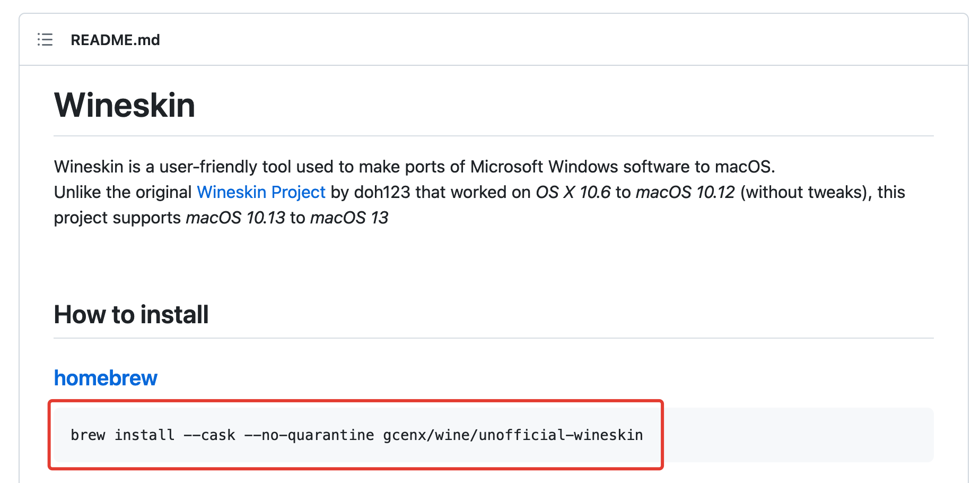Click the italic macOS 10.12 text
The width and height of the screenshot is (980, 483).
(685, 192)
